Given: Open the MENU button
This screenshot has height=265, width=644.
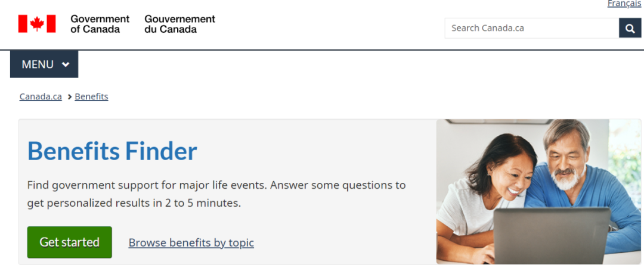Looking at the screenshot, I should pyautogui.click(x=44, y=64).
